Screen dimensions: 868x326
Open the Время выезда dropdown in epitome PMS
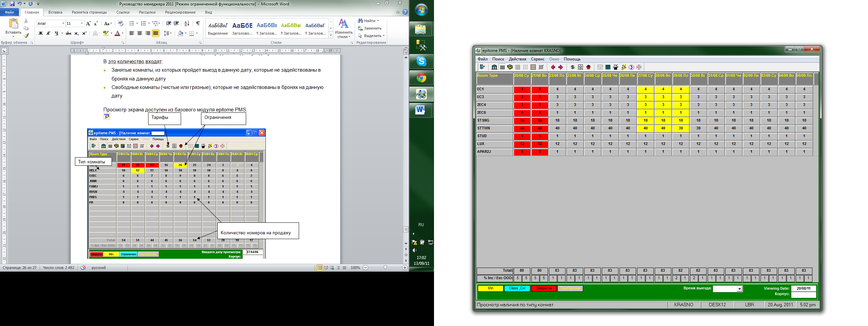(x=739, y=289)
